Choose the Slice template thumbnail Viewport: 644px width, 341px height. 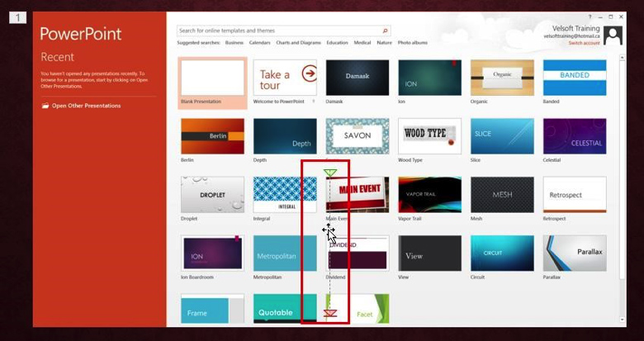coord(502,136)
